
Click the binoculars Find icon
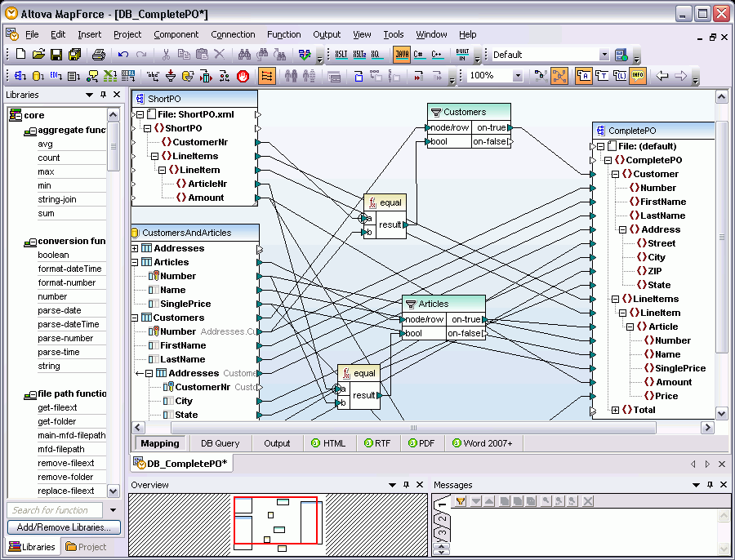[x=244, y=55]
